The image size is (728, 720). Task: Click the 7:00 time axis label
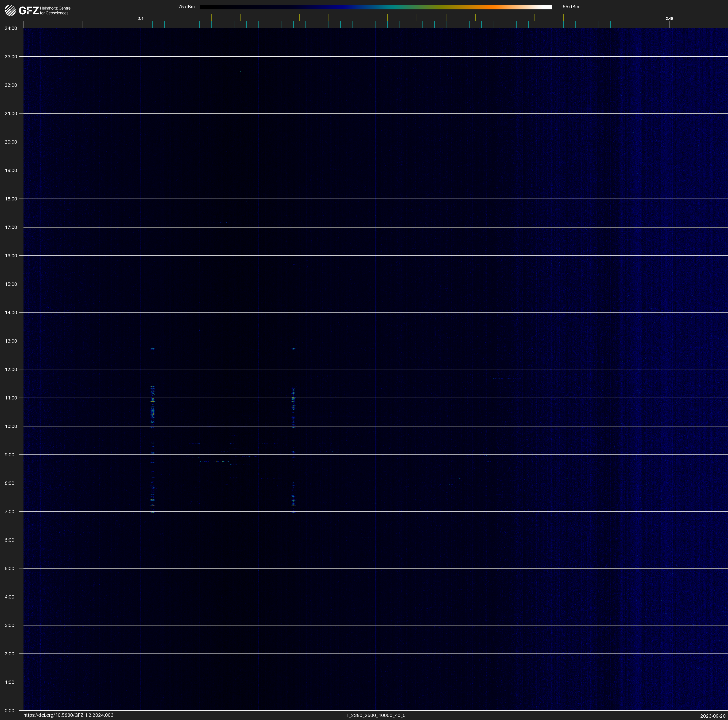click(9, 512)
